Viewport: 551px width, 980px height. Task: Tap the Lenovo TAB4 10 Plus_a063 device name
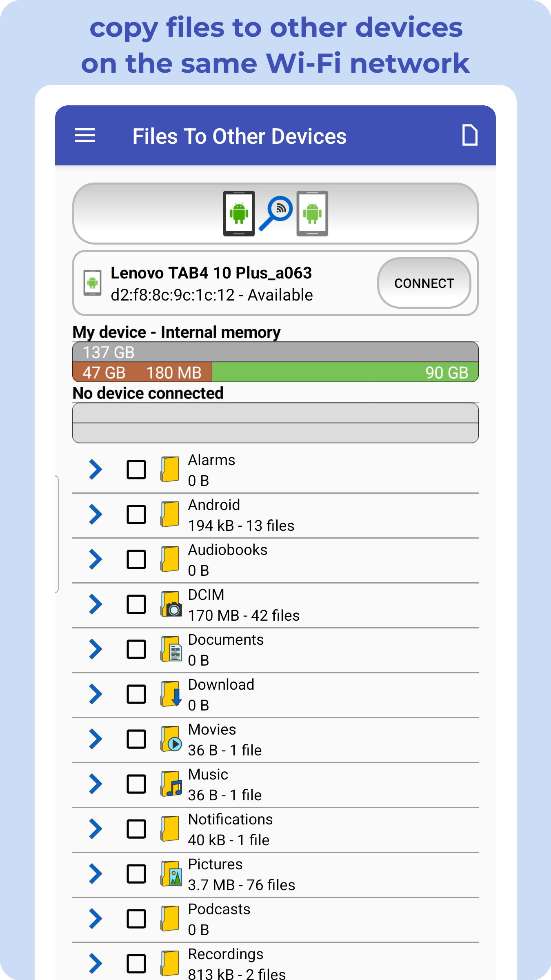(x=211, y=273)
